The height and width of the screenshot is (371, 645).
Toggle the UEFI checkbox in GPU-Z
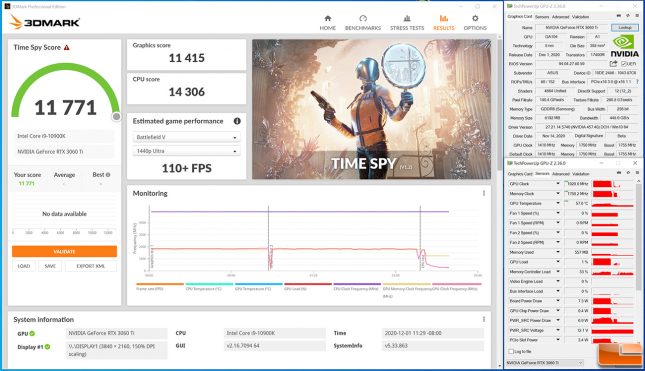[624, 64]
